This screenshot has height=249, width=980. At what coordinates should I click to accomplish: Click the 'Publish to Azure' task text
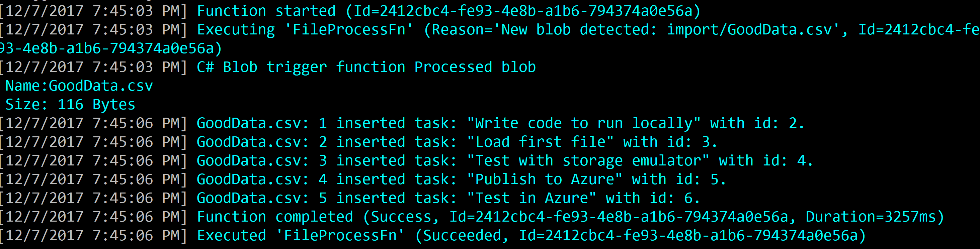(x=545, y=179)
